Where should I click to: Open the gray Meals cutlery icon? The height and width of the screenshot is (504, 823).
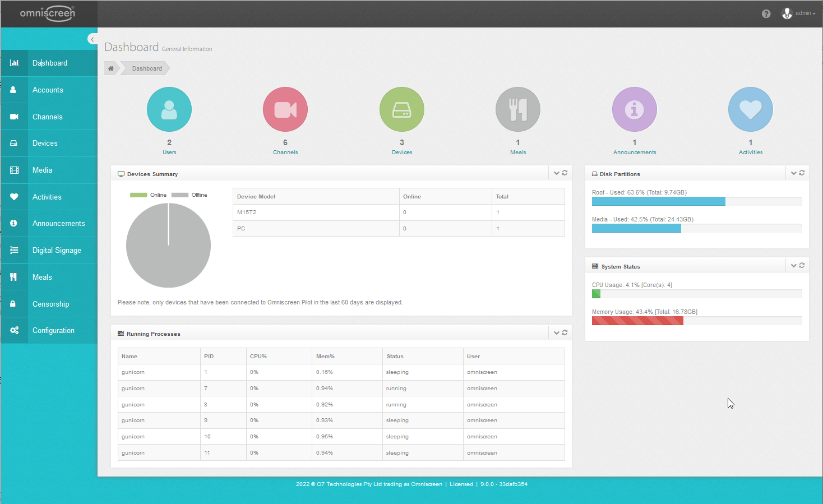click(517, 109)
